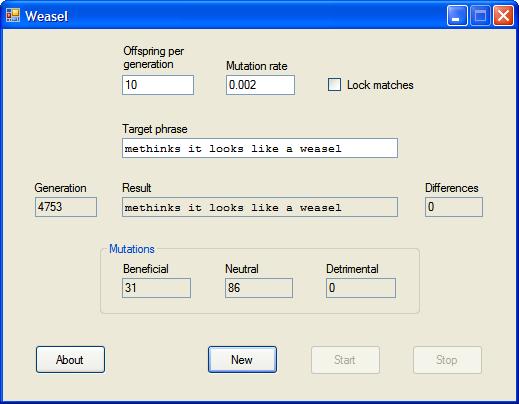Screen dimensions: 519x404
Task: Click the Beneficial mutations field
Action: coord(156,288)
